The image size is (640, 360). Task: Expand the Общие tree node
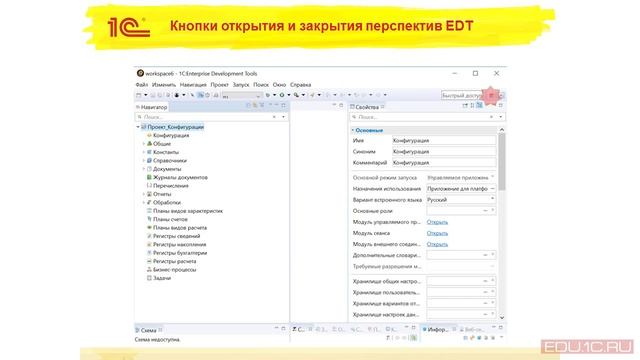pos(144,144)
